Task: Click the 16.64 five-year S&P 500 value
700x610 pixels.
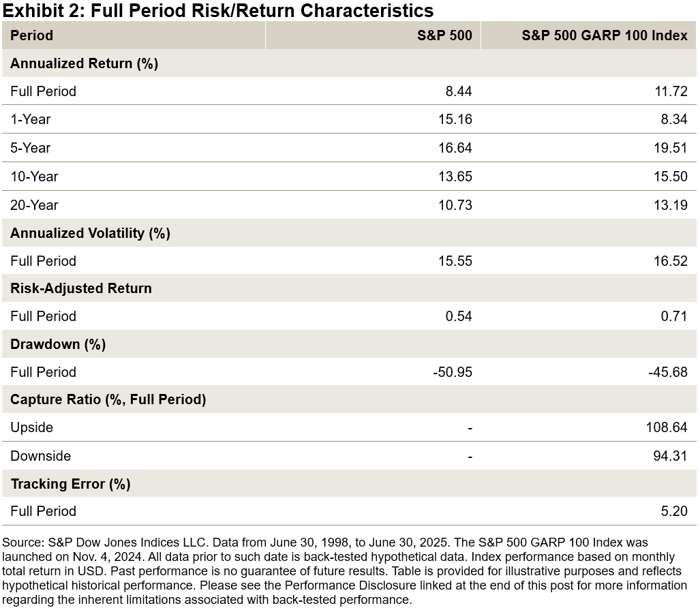Action: coord(455,148)
